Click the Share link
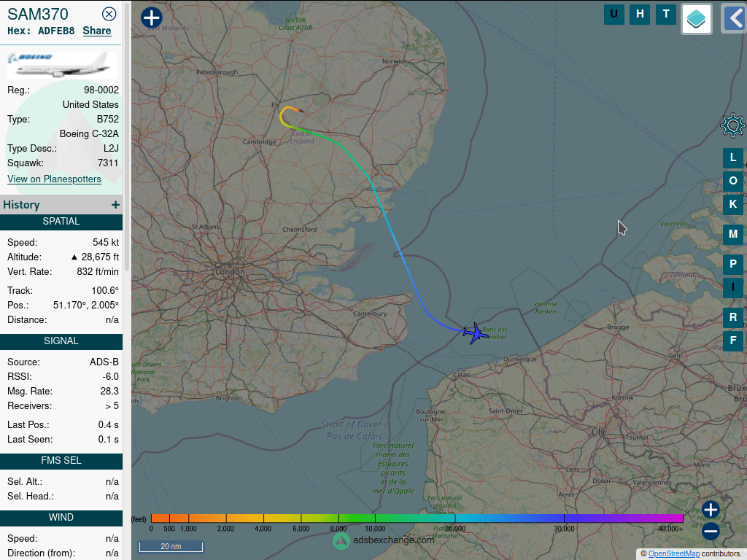This screenshot has width=747, height=560. click(x=97, y=31)
